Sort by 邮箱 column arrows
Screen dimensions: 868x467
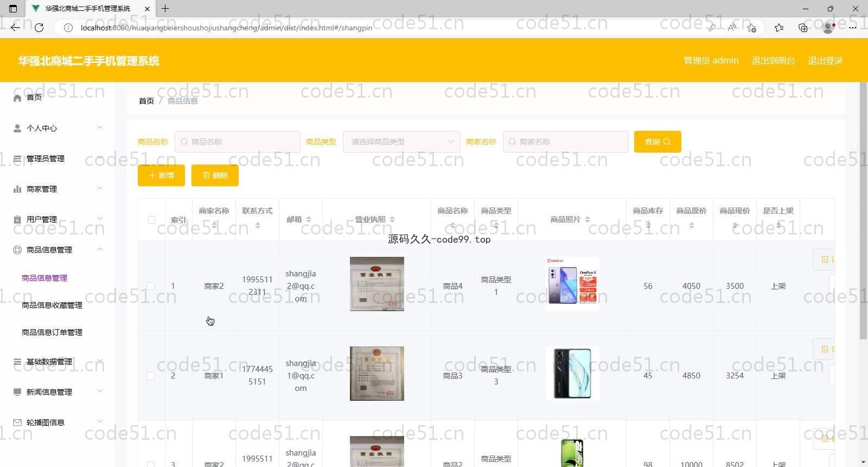[x=308, y=219]
